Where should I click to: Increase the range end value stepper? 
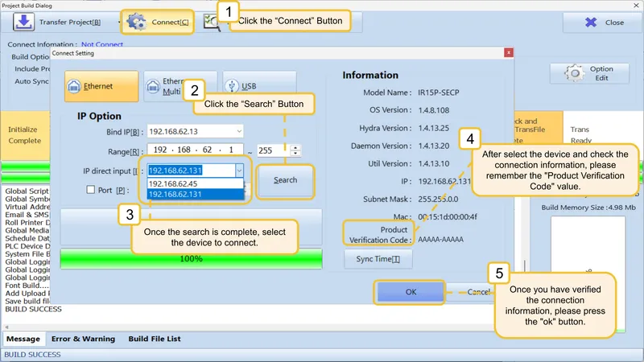coord(295,147)
